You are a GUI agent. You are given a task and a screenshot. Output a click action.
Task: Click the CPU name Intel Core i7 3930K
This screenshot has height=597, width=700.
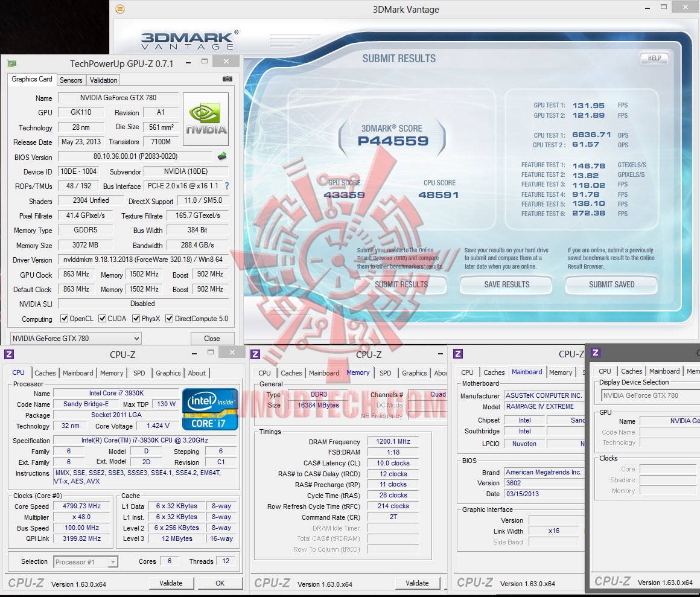[x=116, y=393]
